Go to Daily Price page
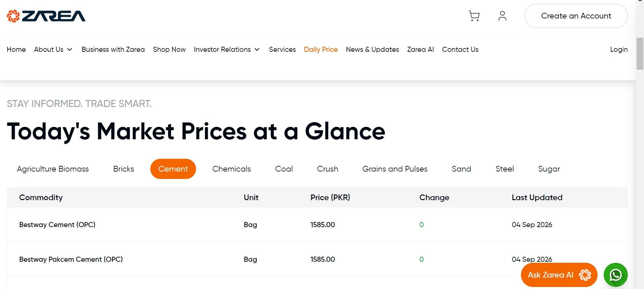The image size is (644, 289). 320,49
